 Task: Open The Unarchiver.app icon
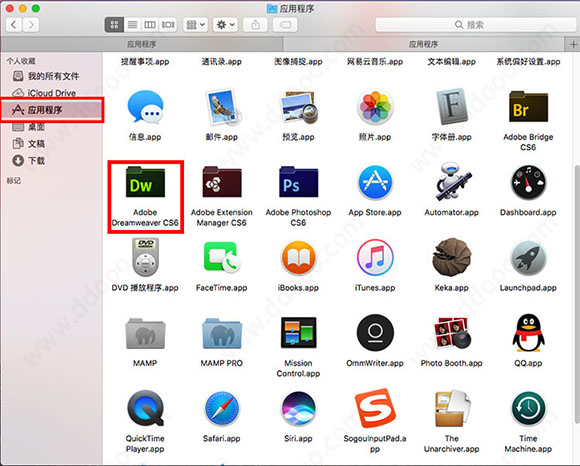point(452,409)
